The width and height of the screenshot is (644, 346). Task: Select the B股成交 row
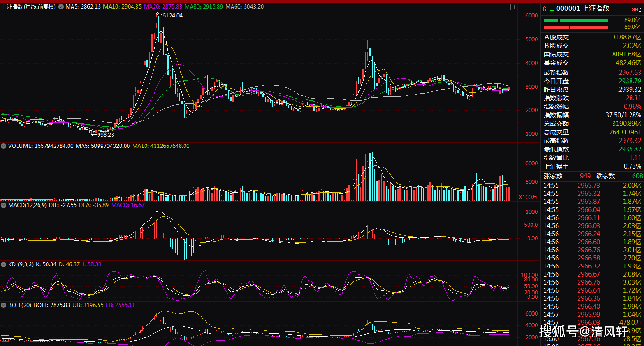click(x=592, y=46)
